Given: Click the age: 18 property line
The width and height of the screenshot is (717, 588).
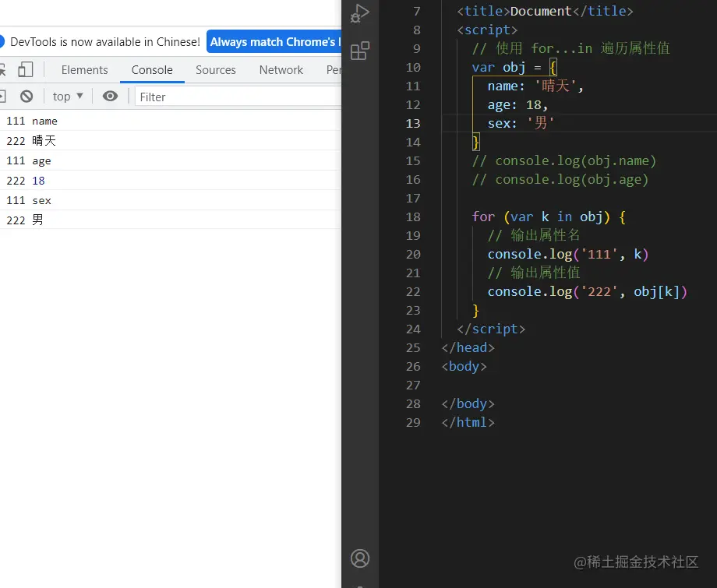Looking at the screenshot, I should [517, 104].
